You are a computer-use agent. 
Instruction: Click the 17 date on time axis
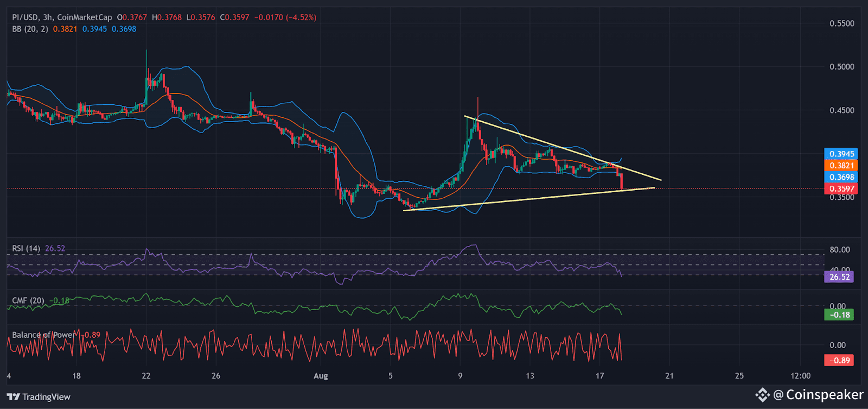coord(599,376)
